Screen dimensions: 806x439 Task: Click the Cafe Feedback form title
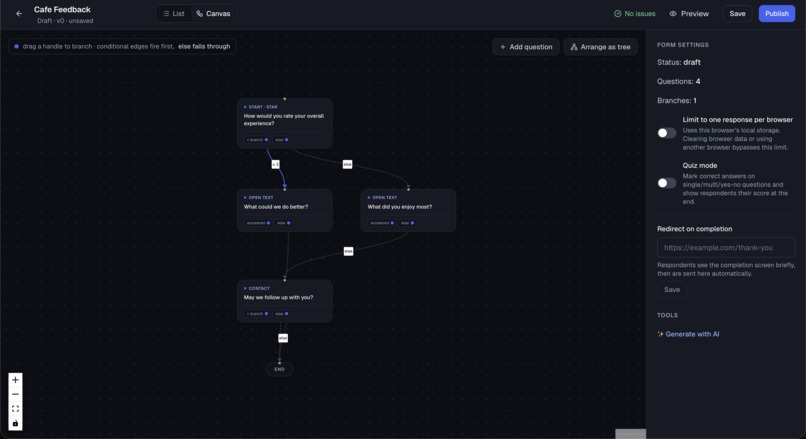tap(62, 9)
